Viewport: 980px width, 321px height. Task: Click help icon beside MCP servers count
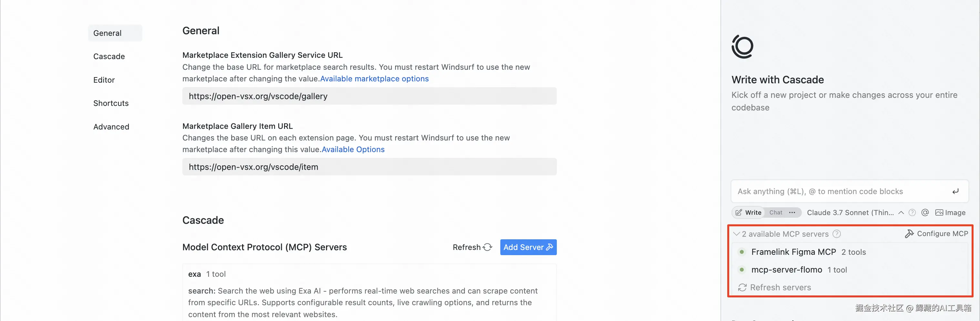click(x=837, y=234)
